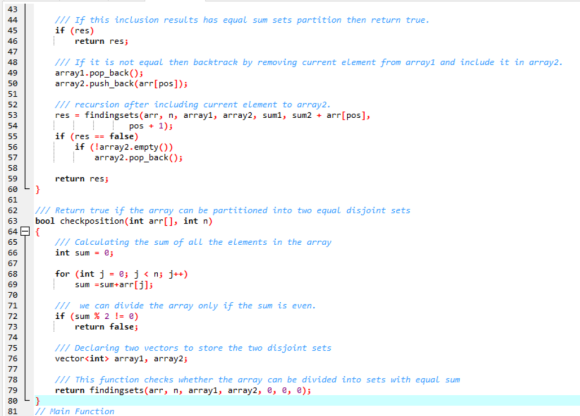
Task: Click the for loop header on line 68
Action: [x=121, y=274]
